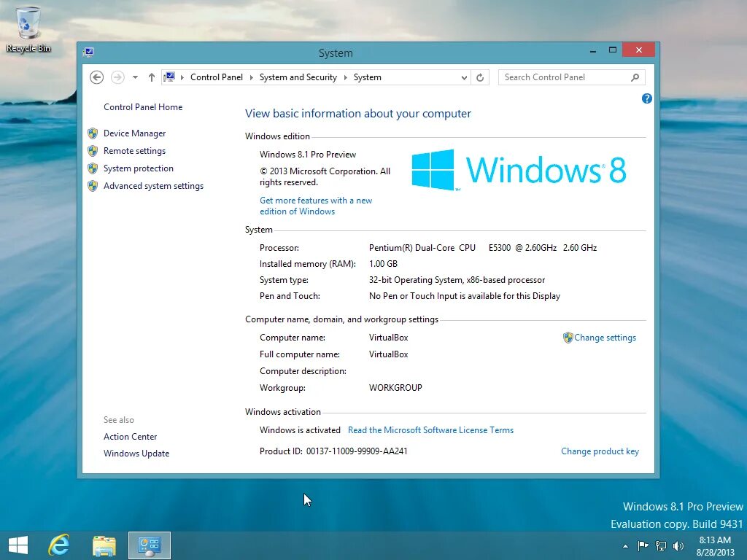Screen dimensions: 747x560
Task: Go up one level with Up arrow
Action: (152, 77)
